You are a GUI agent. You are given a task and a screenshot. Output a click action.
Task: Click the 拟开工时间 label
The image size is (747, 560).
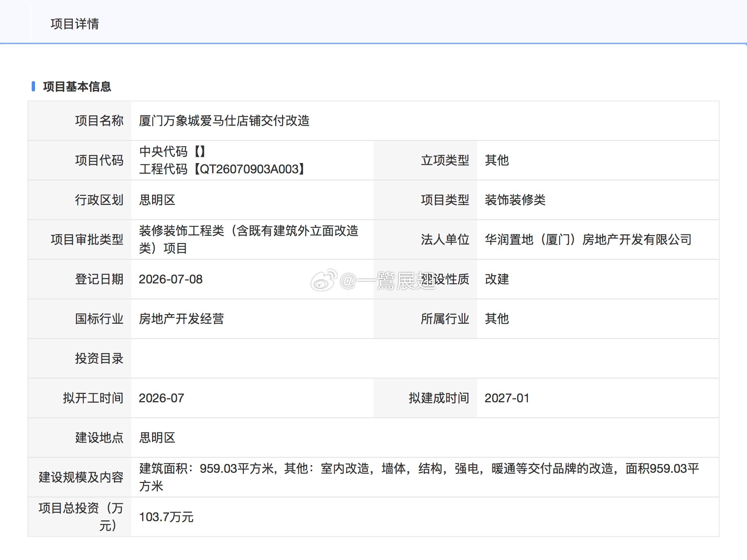(93, 398)
